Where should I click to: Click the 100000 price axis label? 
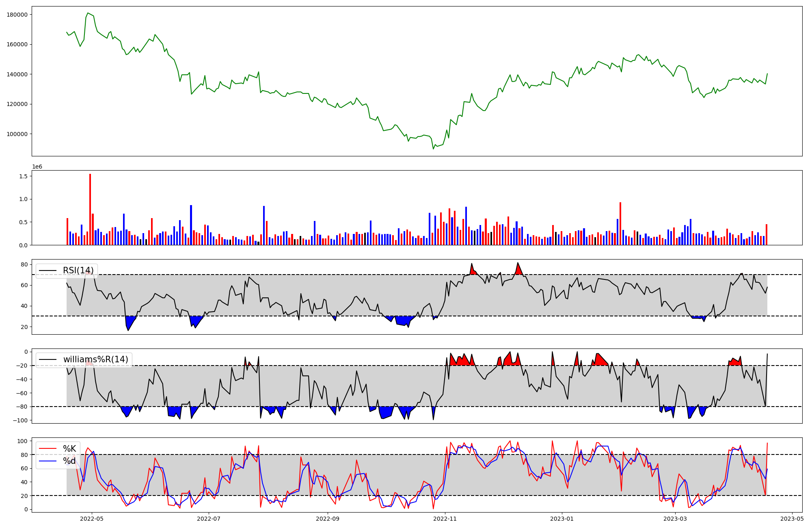17,134
